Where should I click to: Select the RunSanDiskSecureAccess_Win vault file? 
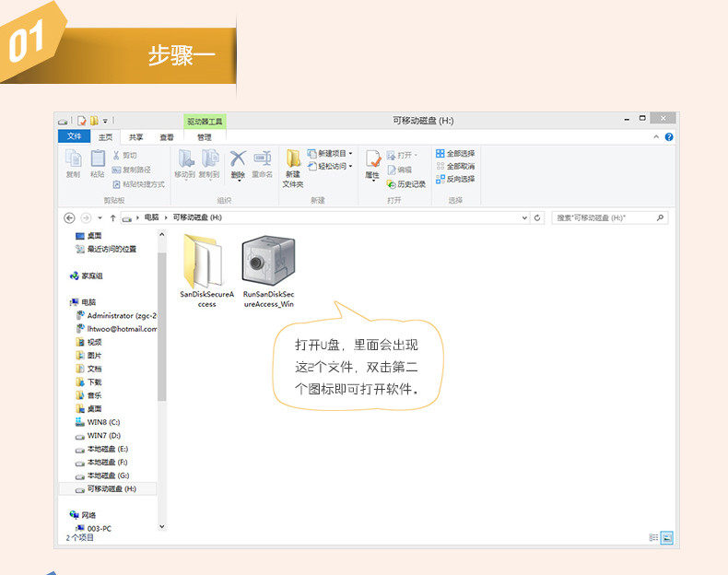pyautogui.click(x=268, y=271)
